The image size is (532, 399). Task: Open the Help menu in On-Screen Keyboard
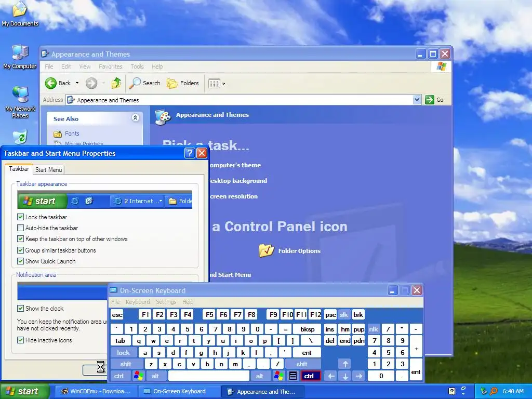188,302
